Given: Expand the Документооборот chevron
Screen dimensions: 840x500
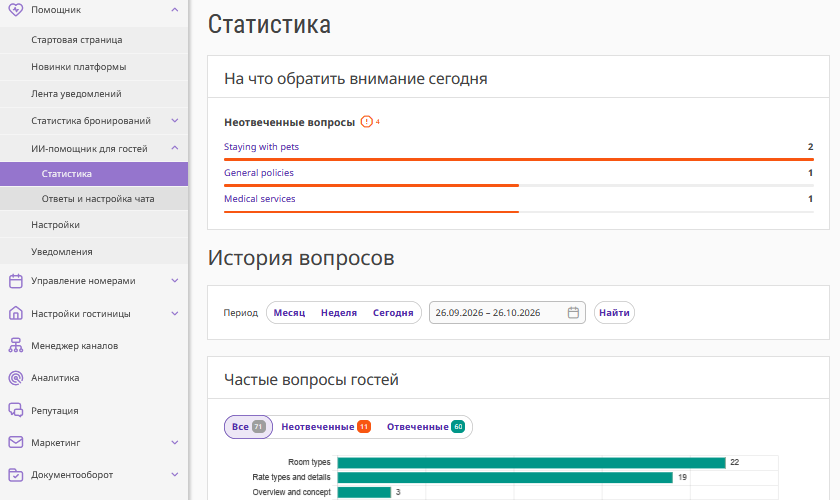Looking at the screenshot, I should pyautogui.click(x=175, y=474).
